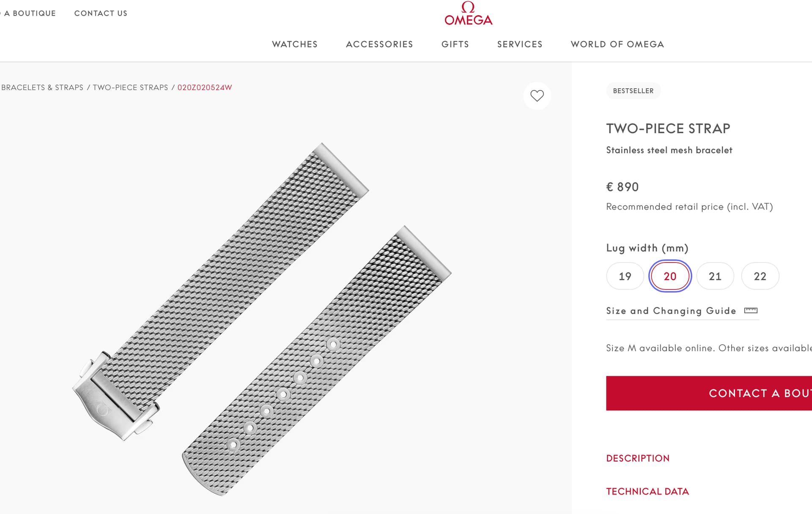
Task: Choose the 21 mm lug width
Action: pyautogui.click(x=715, y=276)
